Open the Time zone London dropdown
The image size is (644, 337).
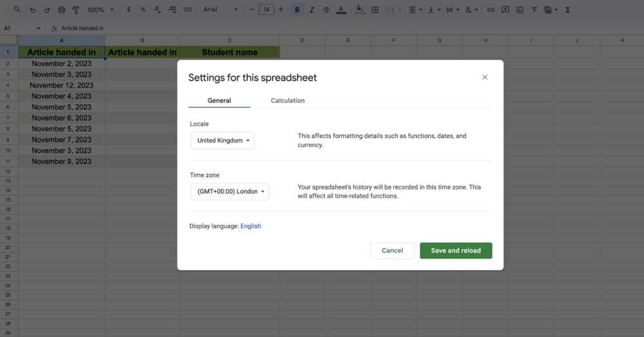pos(229,191)
